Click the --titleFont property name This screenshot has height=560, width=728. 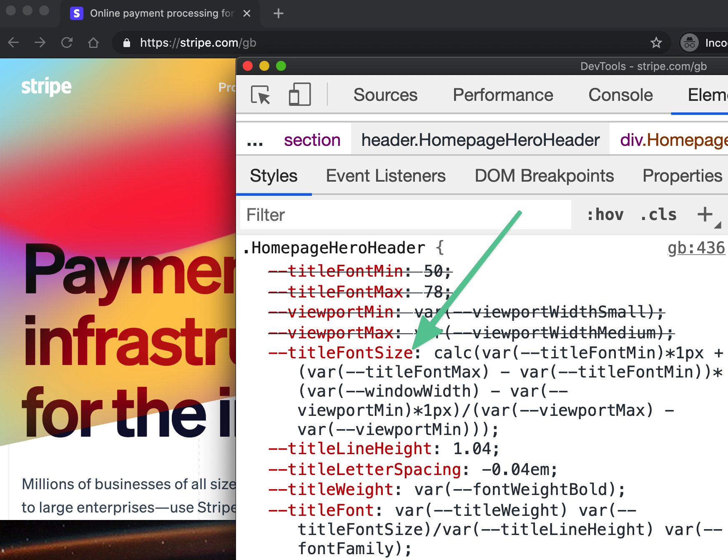tap(321, 510)
